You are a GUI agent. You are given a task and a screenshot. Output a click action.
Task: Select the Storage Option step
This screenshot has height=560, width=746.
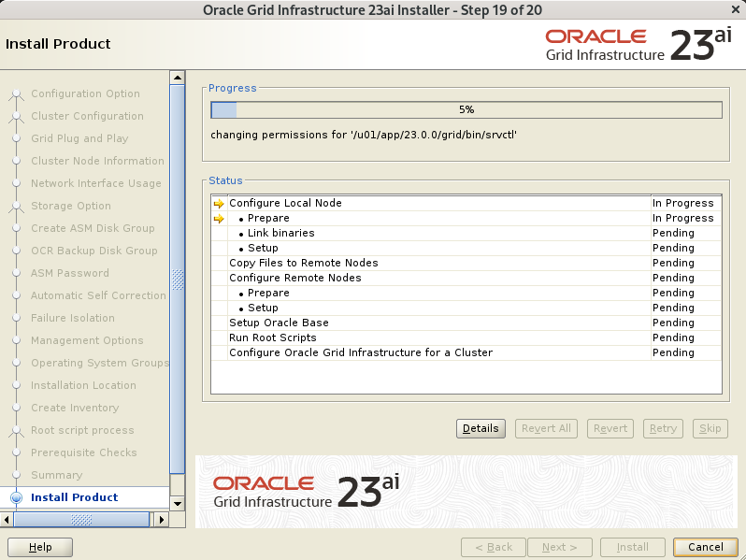coord(71,206)
